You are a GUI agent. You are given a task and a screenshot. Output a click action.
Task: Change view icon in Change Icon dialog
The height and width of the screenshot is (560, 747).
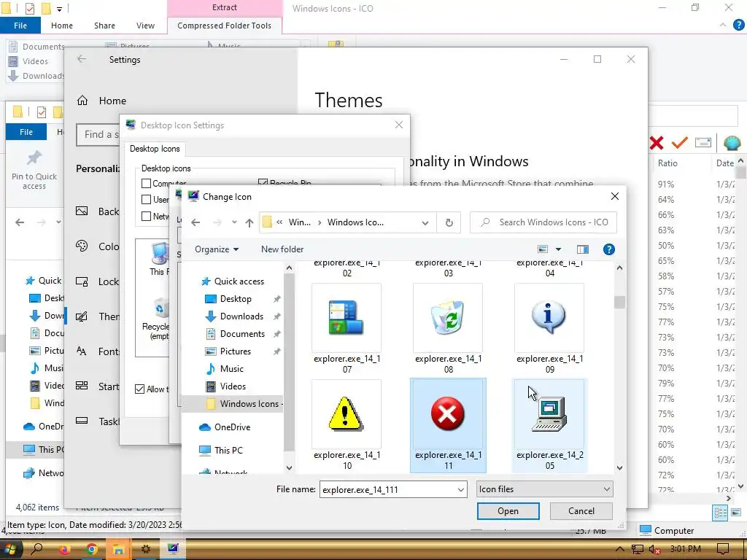point(543,249)
